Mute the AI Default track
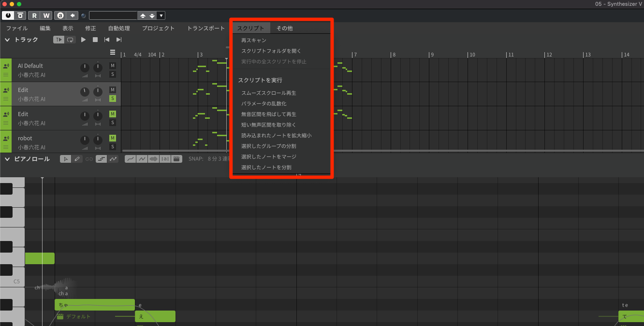 [113, 66]
